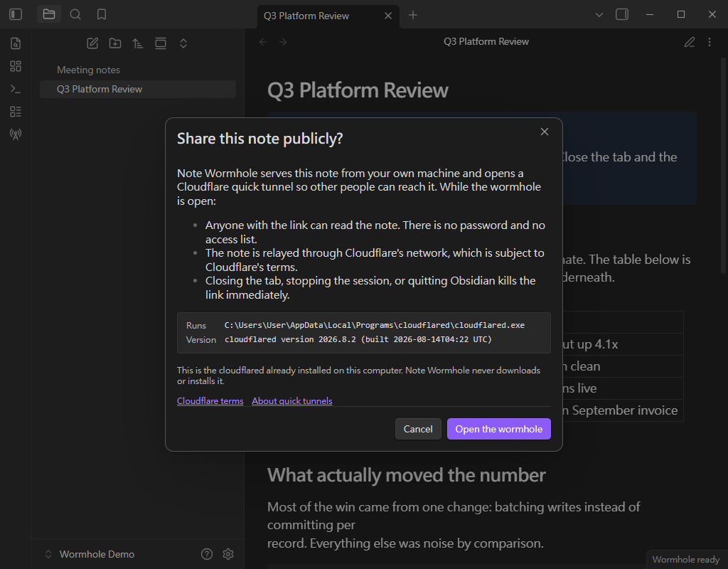The height and width of the screenshot is (569, 728).
Task: Open the command palette terminal icon
Action: click(16, 89)
